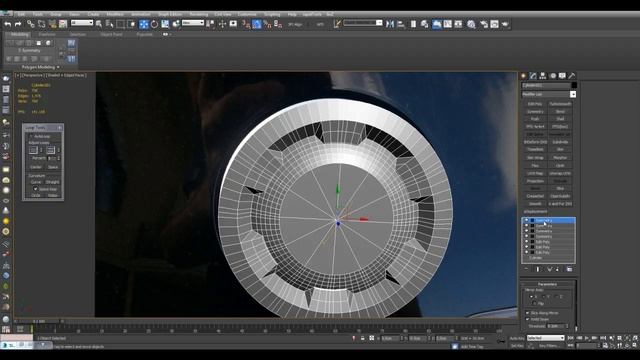Click Configure Modifier Sets icon
This screenshot has height=360, width=640.
(569, 269)
